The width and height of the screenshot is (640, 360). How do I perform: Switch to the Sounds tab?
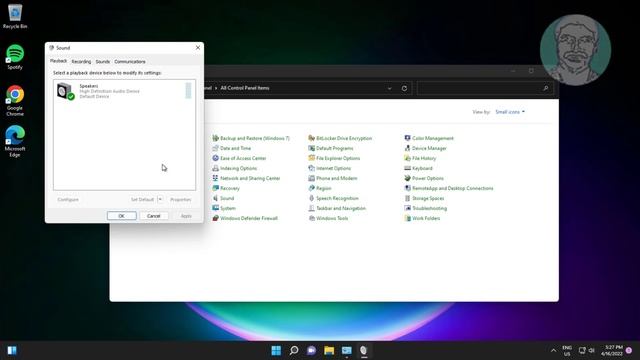coord(103,62)
